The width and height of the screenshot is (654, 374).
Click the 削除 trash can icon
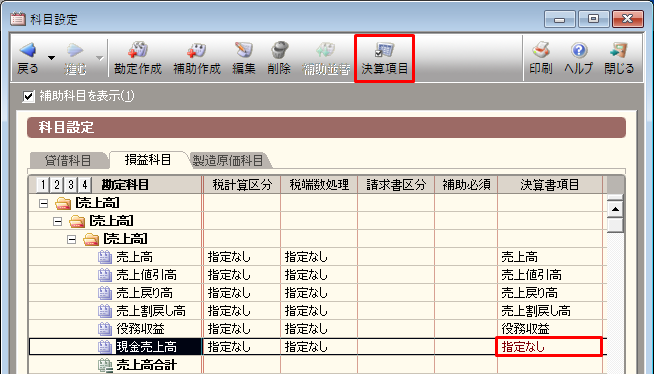click(x=279, y=50)
